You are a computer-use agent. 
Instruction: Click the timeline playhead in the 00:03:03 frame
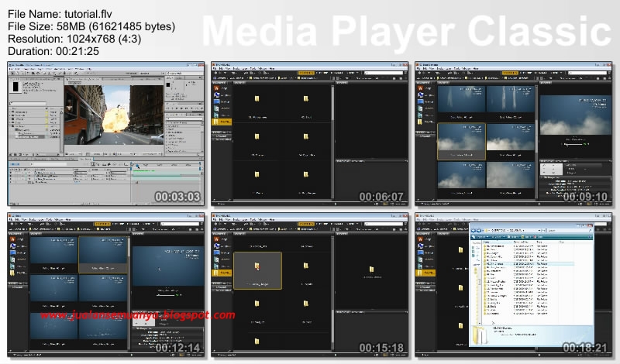click(138, 167)
